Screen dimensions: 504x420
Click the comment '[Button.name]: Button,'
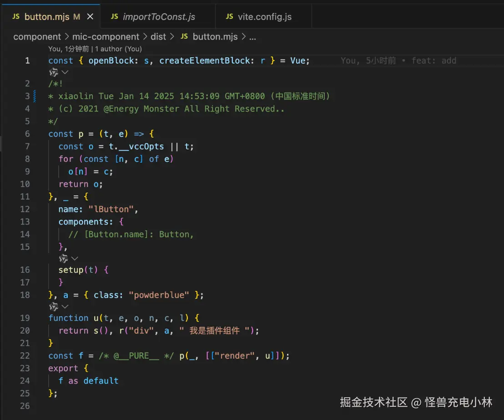click(139, 234)
